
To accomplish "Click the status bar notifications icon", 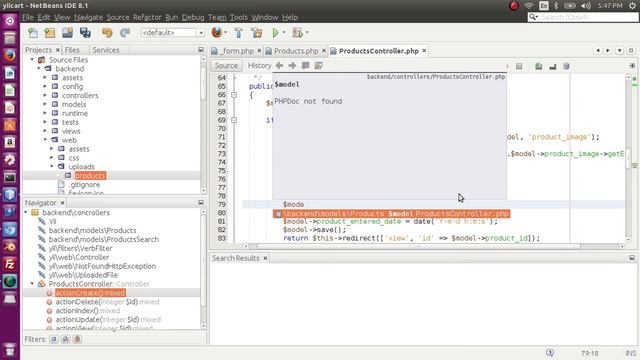I will (550, 353).
